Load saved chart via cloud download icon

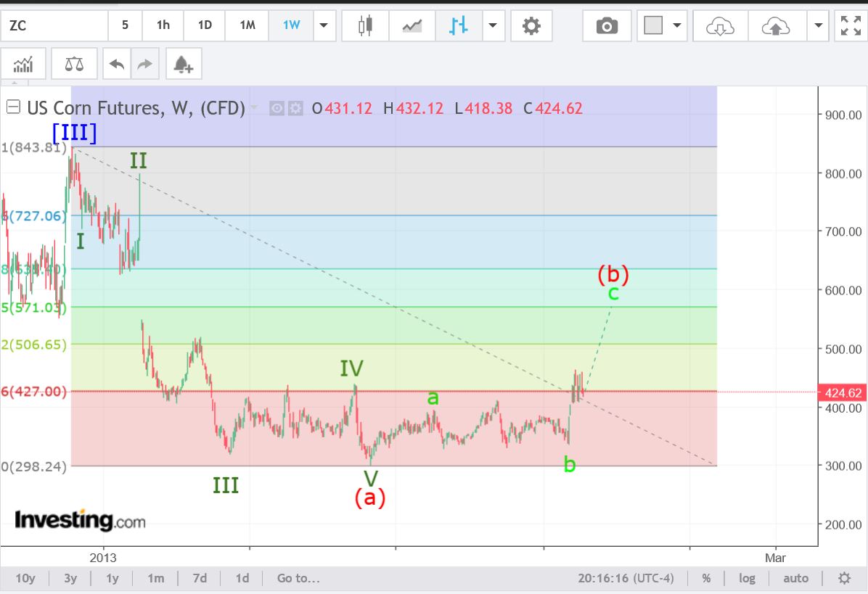click(x=719, y=26)
